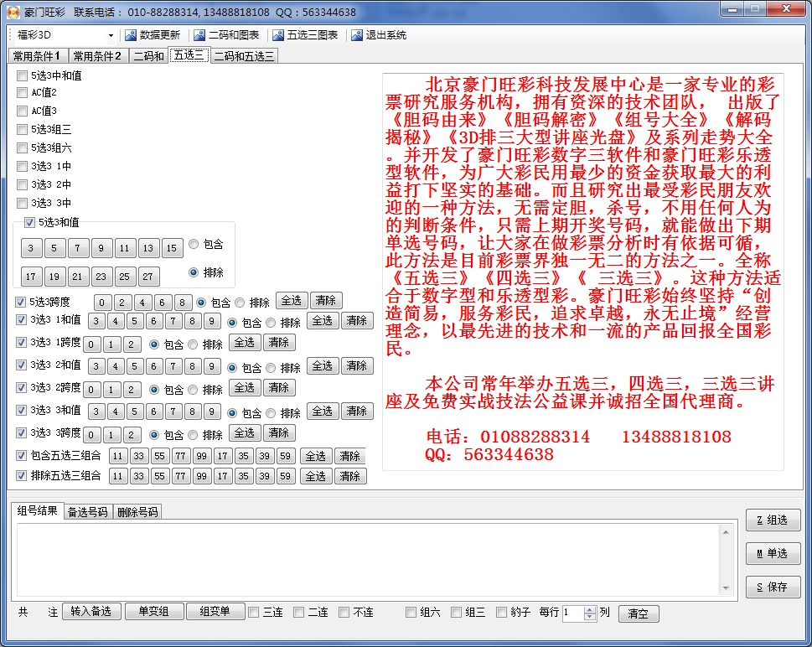Open the 备选号码 results tab
Image resolution: width=812 pixels, height=647 pixels.
point(87,511)
